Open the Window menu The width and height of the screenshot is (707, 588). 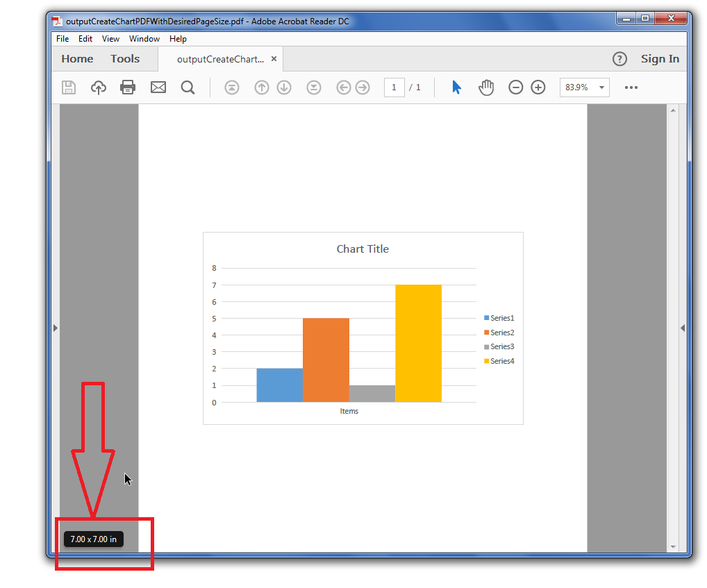(144, 39)
